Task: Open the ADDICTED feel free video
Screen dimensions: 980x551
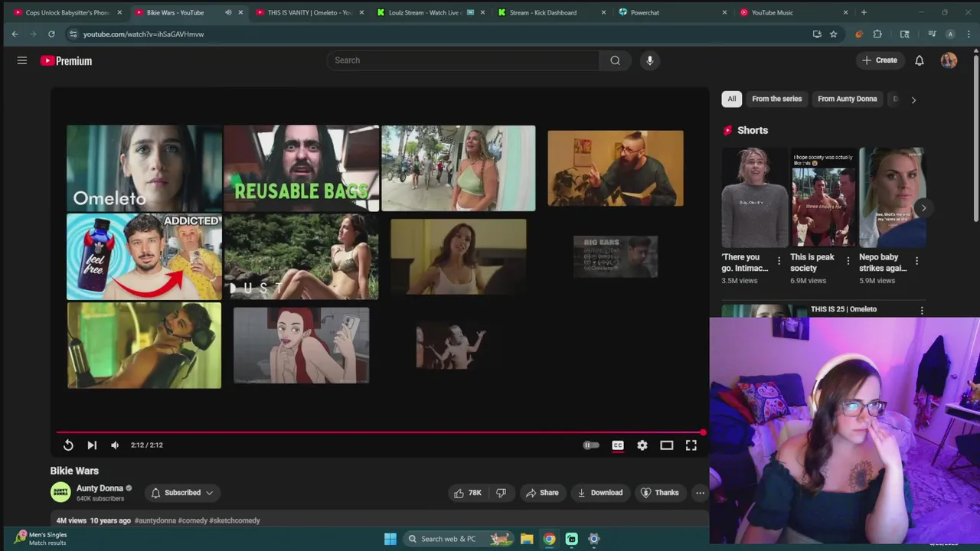Action: 144,256
